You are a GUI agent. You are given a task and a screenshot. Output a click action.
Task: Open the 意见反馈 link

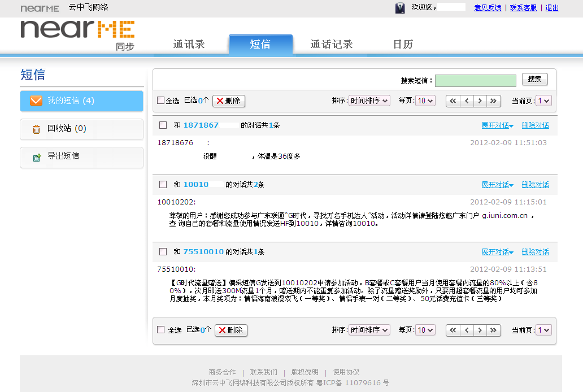[x=488, y=8]
